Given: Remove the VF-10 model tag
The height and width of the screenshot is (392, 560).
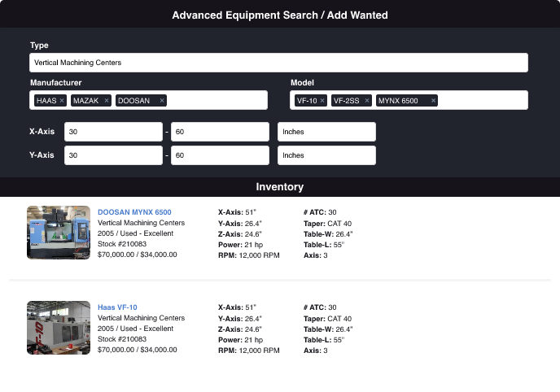Looking at the screenshot, I should [x=322, y=101].
